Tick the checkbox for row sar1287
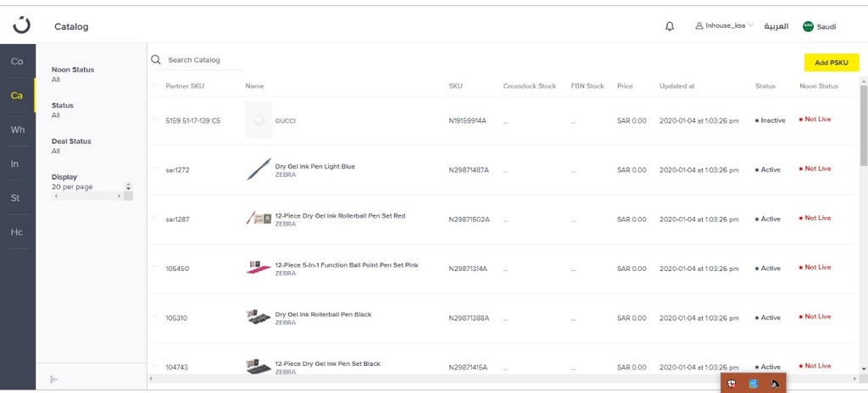Screen dimensions: 868x393 tap(154, 219)
